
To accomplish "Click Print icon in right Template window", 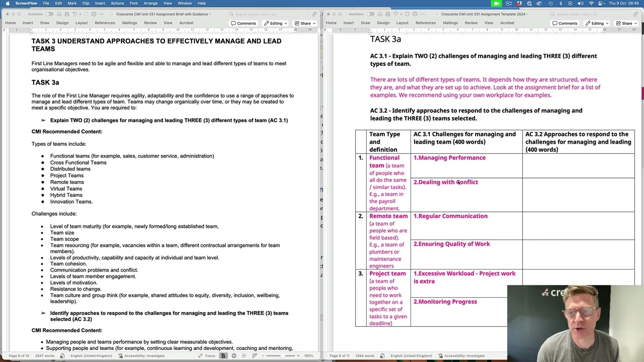I will 415,14.
